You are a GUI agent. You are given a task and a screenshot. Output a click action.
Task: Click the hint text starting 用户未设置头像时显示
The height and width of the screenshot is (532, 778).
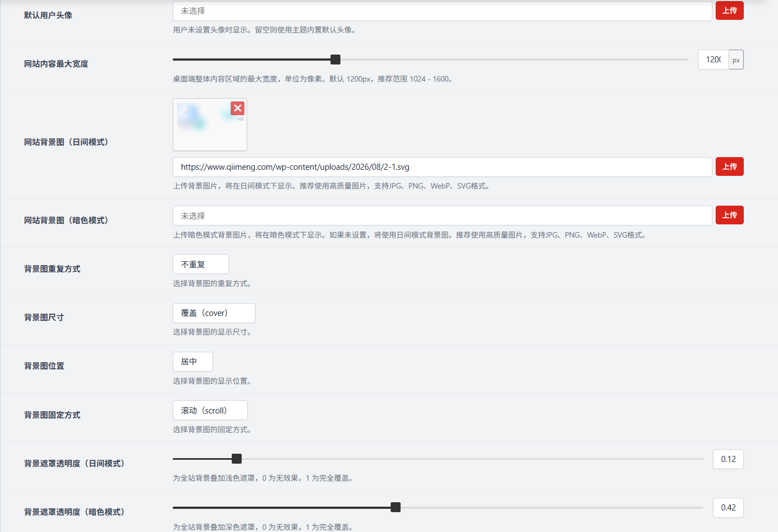pyautogui.click(x=264, y=30)
